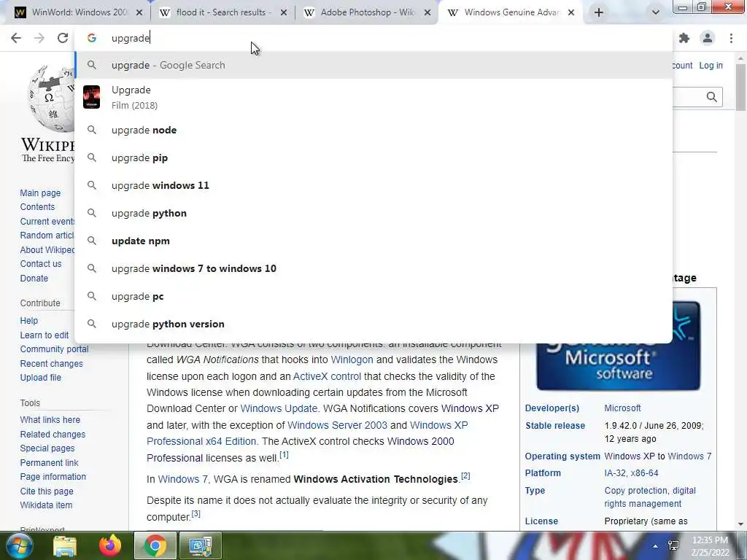Image resolution: width=747 pixels, height=560 pixels.
Task: Click the Log in link
Action: pos(711,65)
